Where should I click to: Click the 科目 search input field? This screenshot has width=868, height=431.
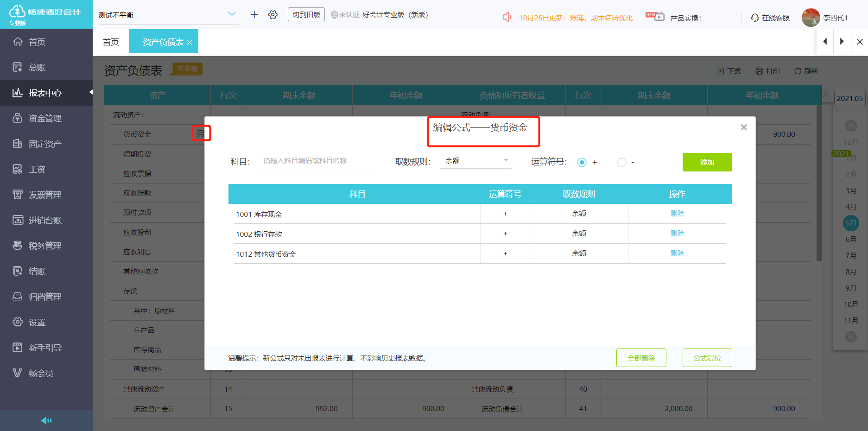317,161
